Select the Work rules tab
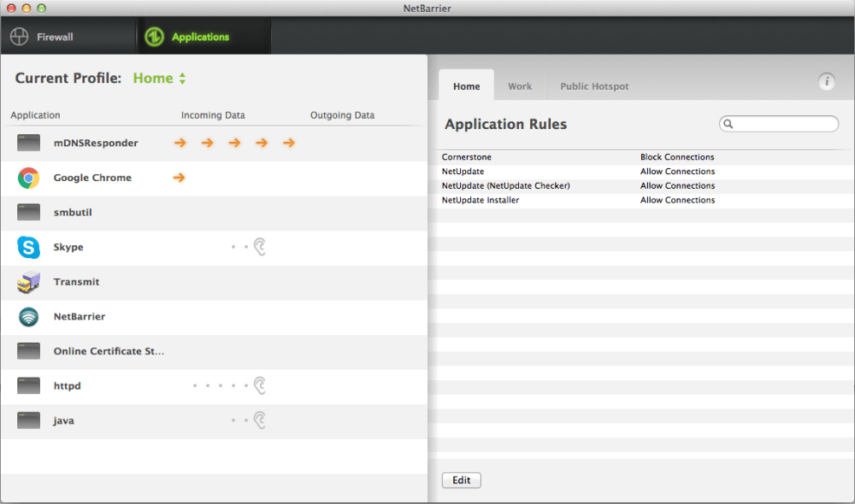The height and width of the screenshot is (504, 855). tap(520, 86)
